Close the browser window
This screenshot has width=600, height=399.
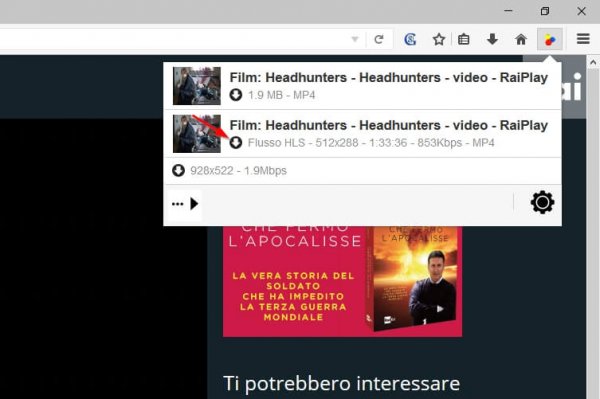coord(581,11)
